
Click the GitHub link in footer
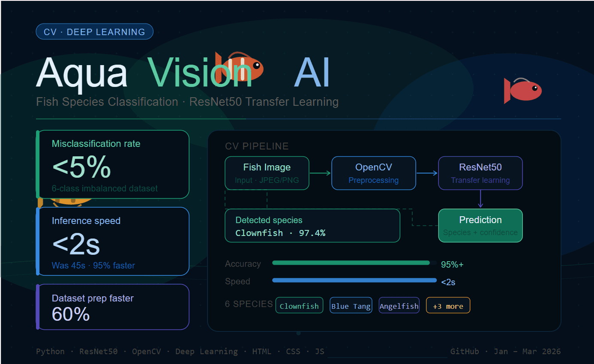(465, 352)
